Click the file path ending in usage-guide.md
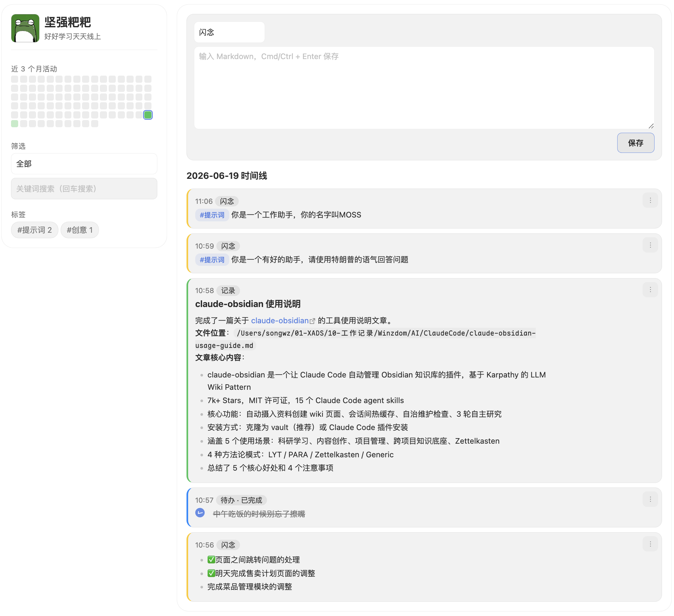The height and width of the screenshot is (616, 674). [x=366, y=339]
